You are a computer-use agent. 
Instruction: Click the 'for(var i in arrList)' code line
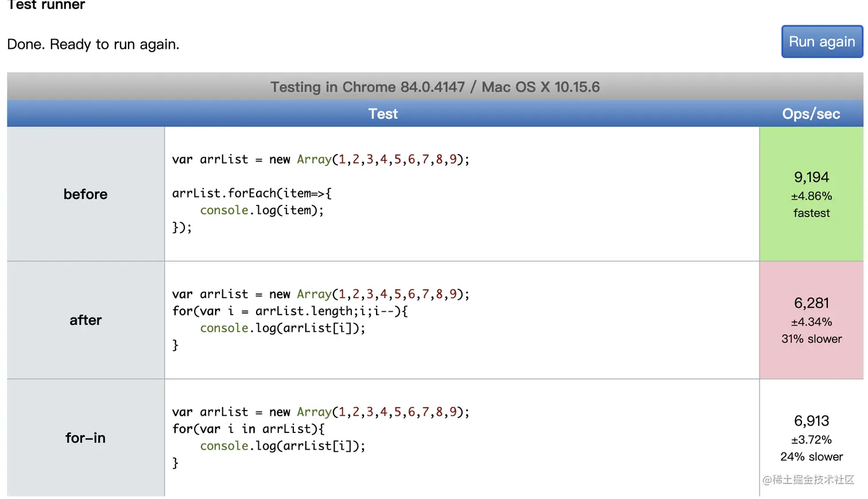(x=248, y=428)
